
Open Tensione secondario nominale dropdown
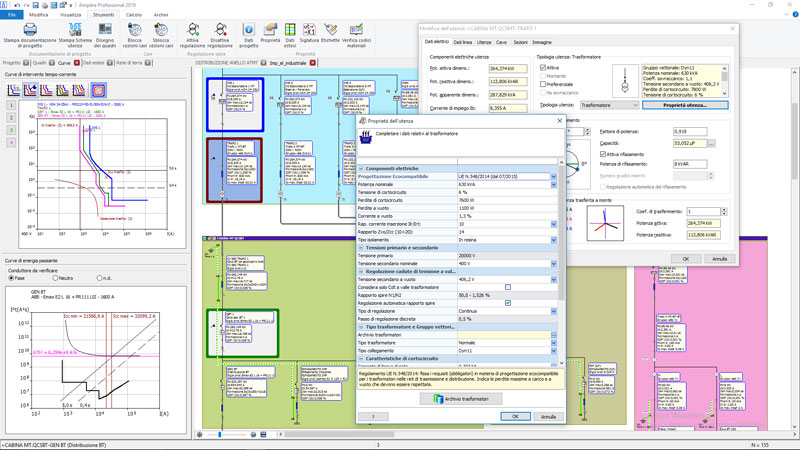tap(554, 264)
